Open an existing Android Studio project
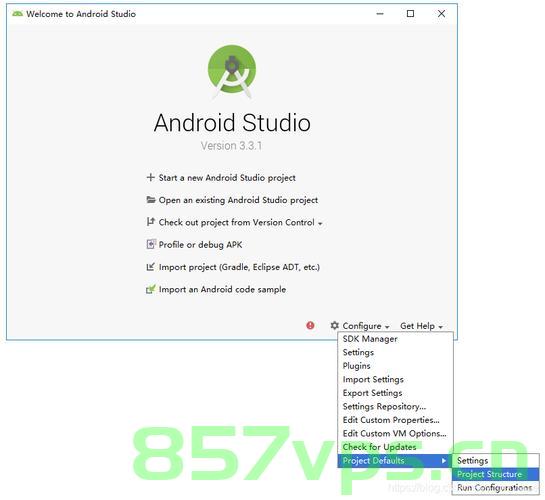The width and height of the screenshot is (545, 500). (238, 200)
